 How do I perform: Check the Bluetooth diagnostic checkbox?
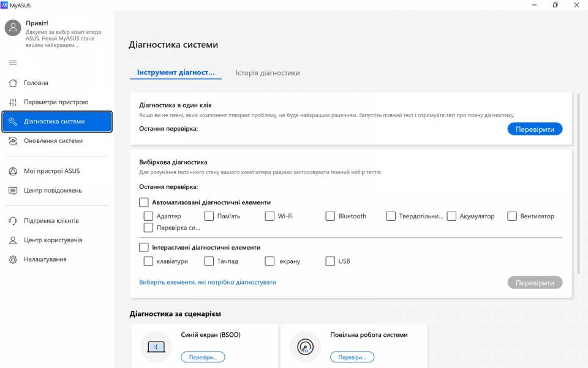tap(330, 216)
